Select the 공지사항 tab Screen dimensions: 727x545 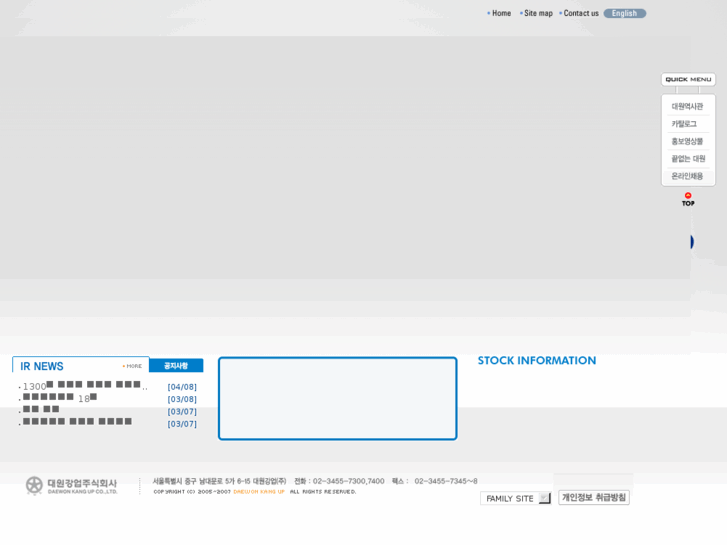coord(176,365)
